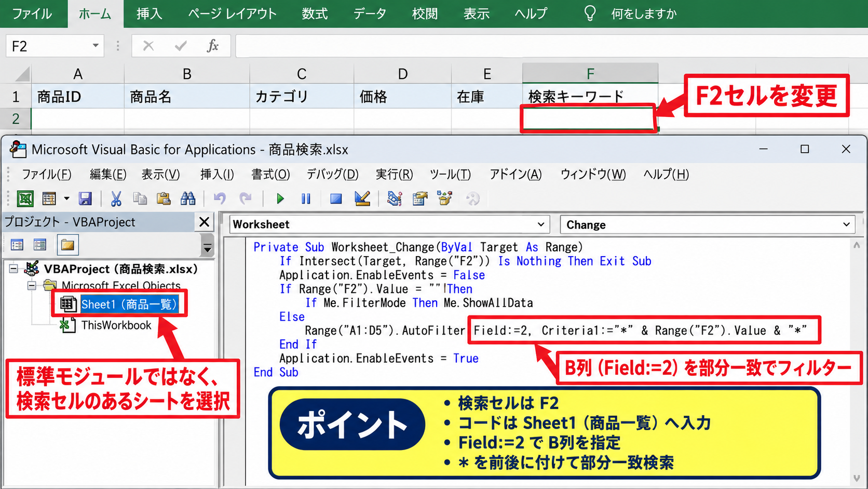Viewport: 868px width, 489px height.
Task: Collapse the VBAProject (商品検索.xlsx) tree node
Action: click(13, 269)
